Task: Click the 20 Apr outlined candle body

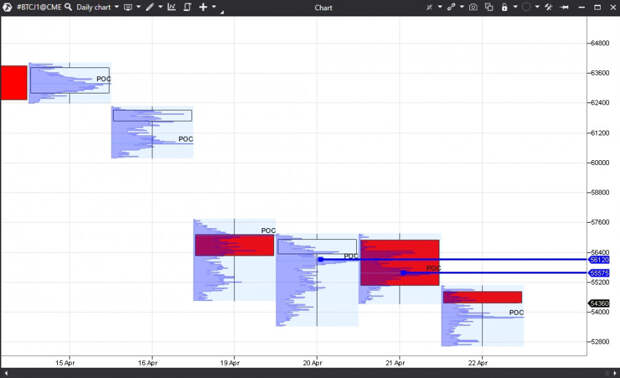Action: [x=317, y=247]
